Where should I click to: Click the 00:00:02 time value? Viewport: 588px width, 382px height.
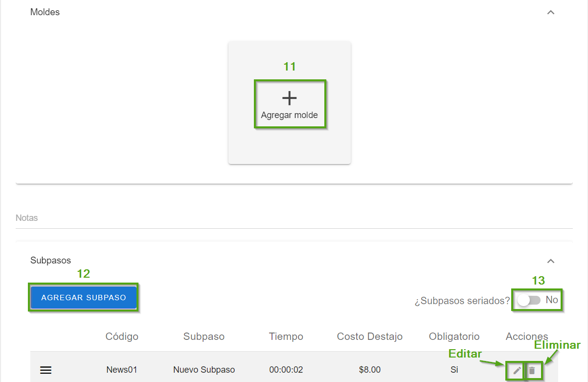[x=286, y=370]
